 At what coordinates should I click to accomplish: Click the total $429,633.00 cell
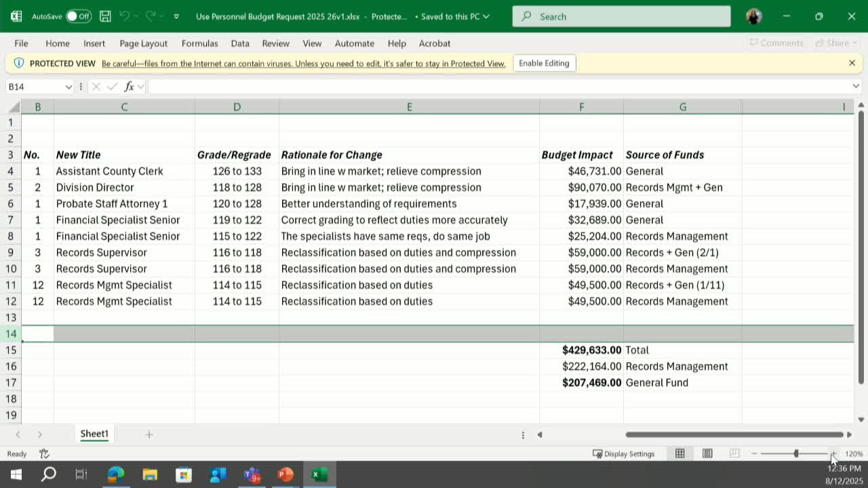[x=581, y=350]
